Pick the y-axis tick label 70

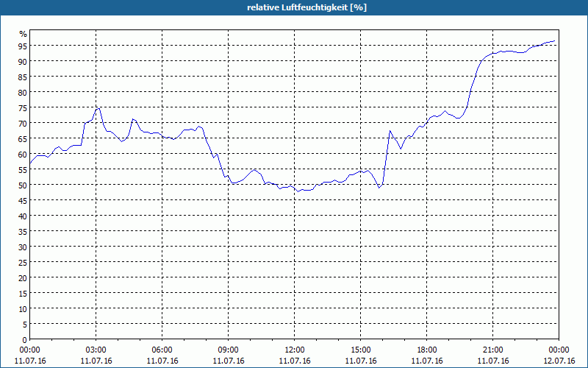coord(23,124)
